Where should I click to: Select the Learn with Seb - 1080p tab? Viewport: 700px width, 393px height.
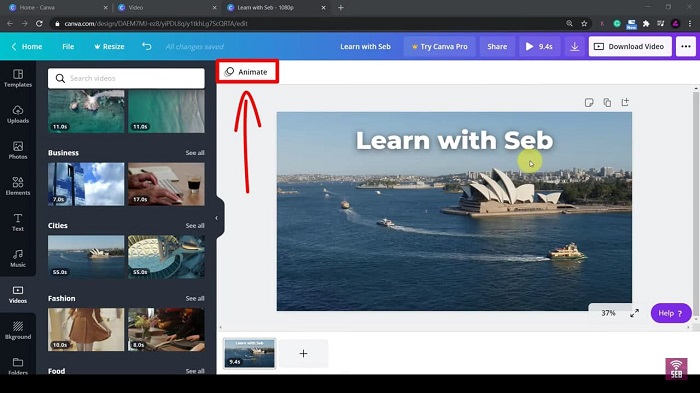(x=275, y=8)
